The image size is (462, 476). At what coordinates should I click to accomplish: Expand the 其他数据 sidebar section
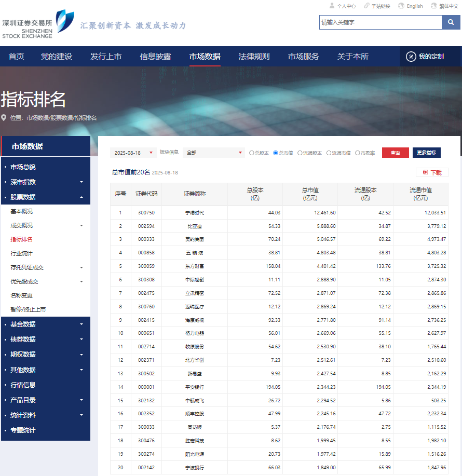point(81,370)
